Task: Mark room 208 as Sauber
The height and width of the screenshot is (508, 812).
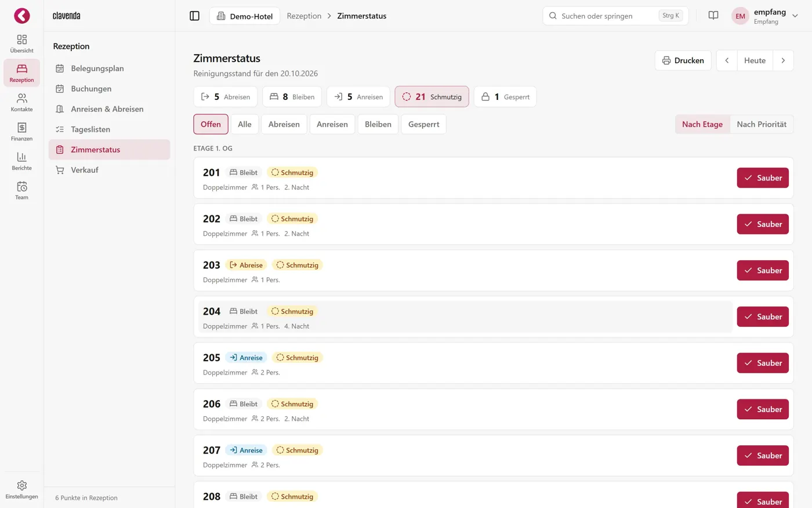Action: (x=763, y=500)
